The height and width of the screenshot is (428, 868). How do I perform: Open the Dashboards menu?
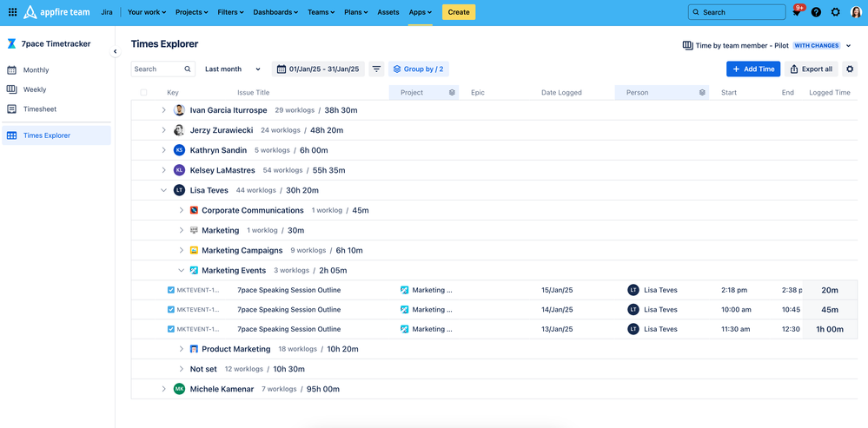point(275,12)
